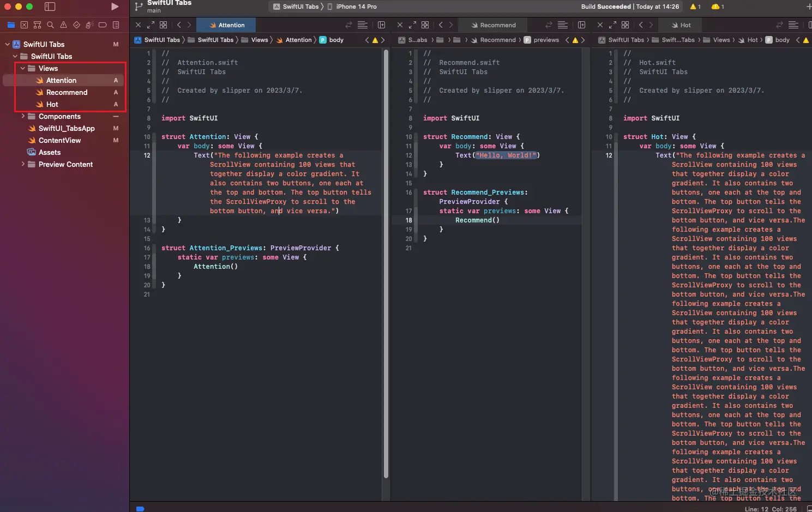Click Views in Attention breadcrumb
Viewport: 812px width, 512px height.
click(x=255, y=40)
